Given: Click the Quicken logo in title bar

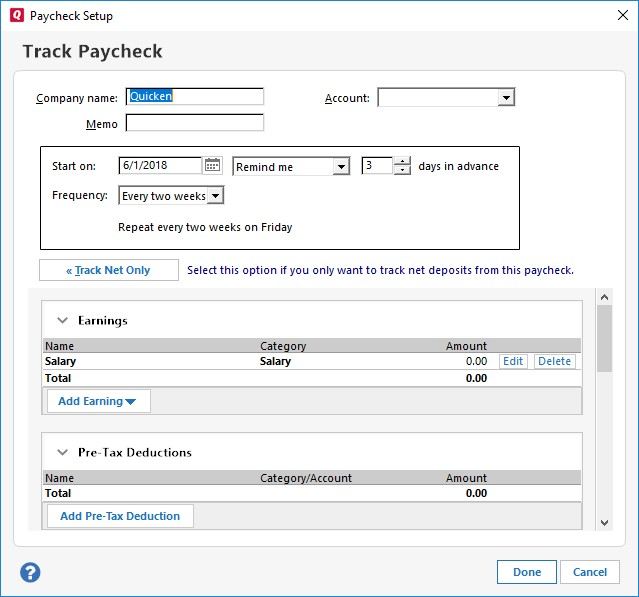Looking at the screenshot, I should [14, 15].
